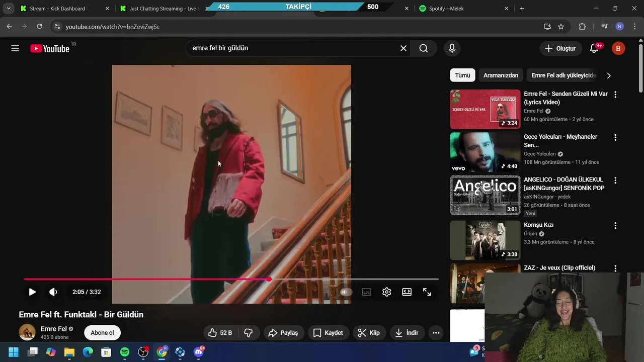Image resolution: width=644 pixels, height=362 pixels.
Task: Go back in Chrome history
Action: point(9,27)
